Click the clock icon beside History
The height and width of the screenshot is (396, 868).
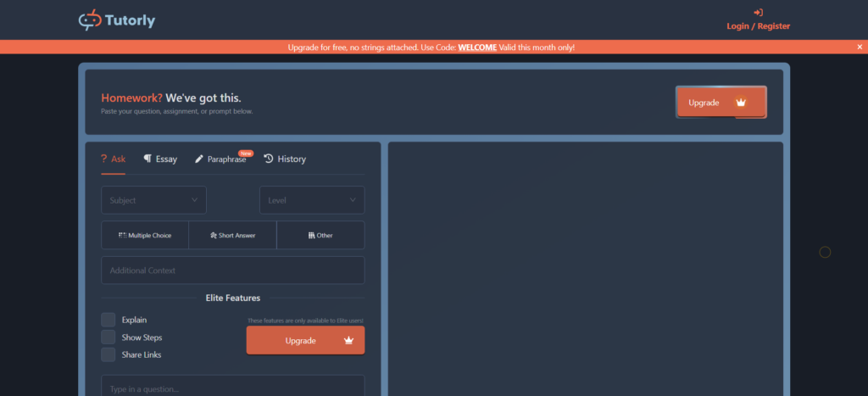269,159
